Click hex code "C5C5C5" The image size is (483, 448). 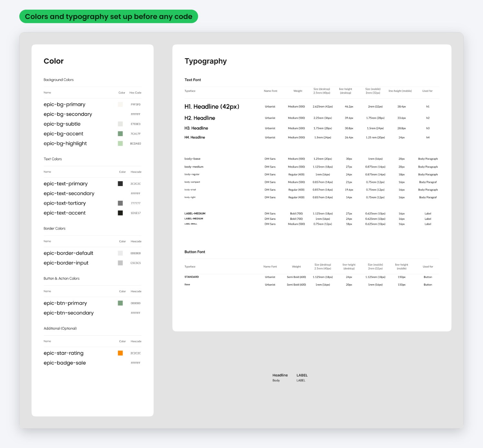(x=136, y=263)
